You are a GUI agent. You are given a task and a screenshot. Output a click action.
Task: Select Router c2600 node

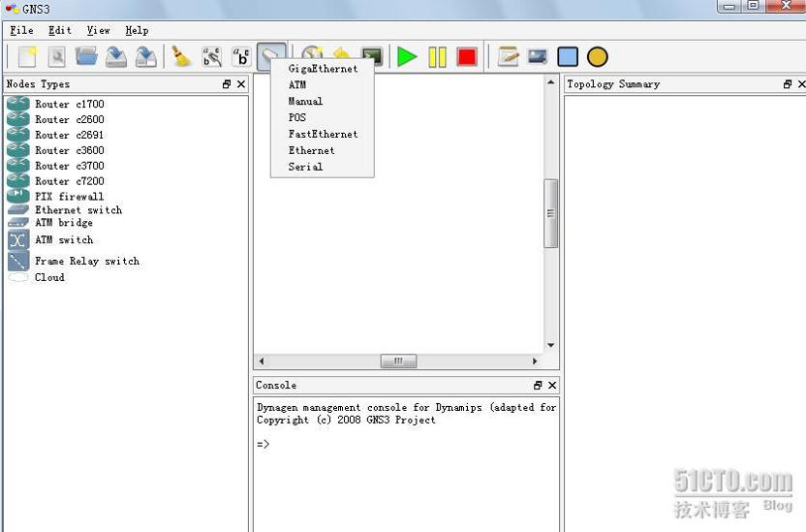pos(70,119)
